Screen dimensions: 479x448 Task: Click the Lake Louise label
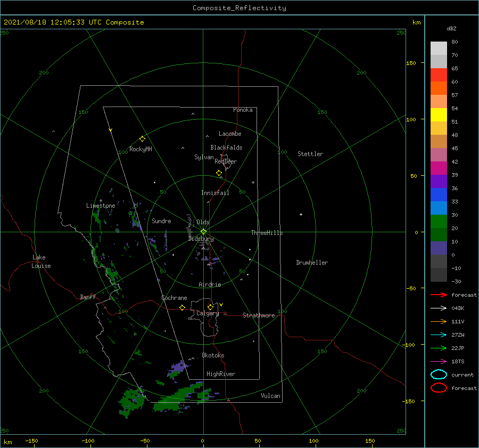click(41, 262)
